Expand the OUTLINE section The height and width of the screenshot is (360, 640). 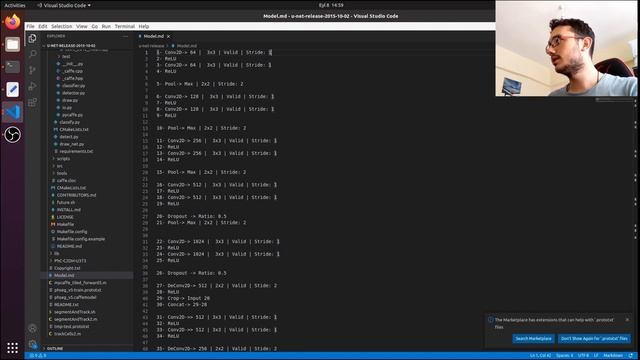coord(55,349)
